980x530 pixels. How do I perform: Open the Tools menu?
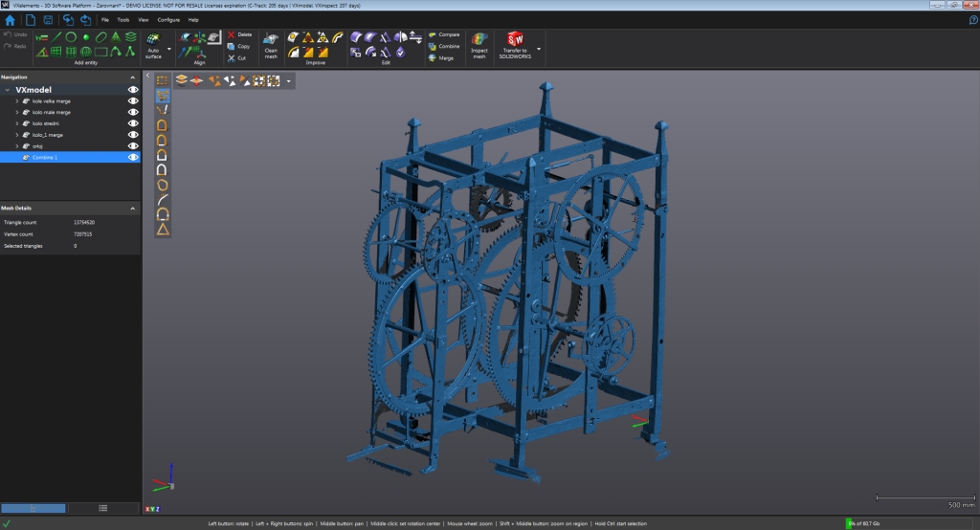coord(122,19)
